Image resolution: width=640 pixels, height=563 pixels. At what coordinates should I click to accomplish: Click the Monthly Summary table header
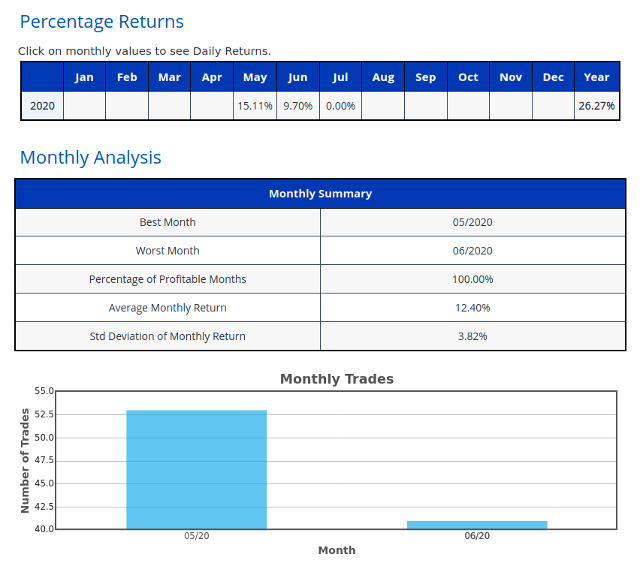tap(320, 194)
